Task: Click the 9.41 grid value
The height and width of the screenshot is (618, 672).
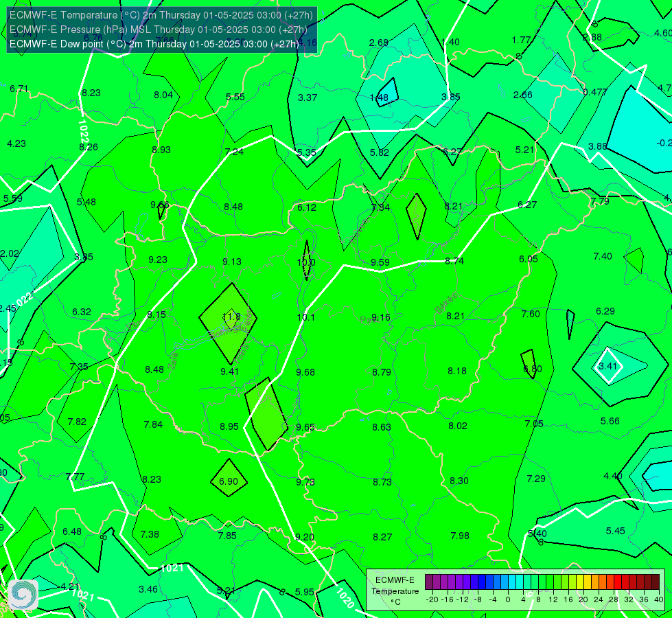Action: tap(230, 371)
